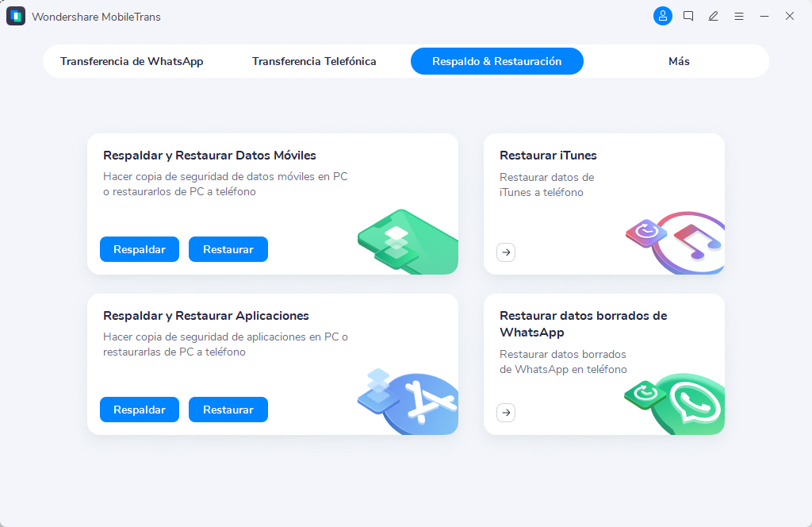This screenshot has width=812, height=527.
Task: Open the hamburger menu icon
Action: (x=739, y=17)
